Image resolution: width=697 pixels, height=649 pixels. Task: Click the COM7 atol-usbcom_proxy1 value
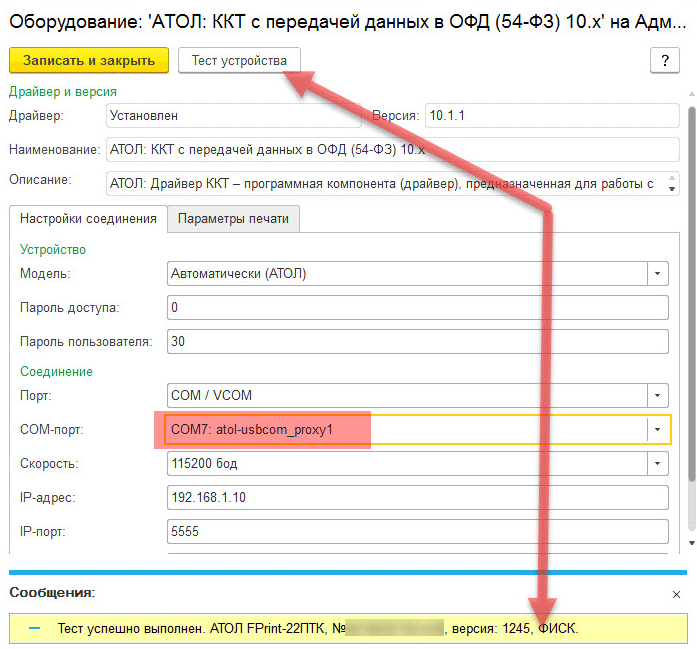click(252, 430)
